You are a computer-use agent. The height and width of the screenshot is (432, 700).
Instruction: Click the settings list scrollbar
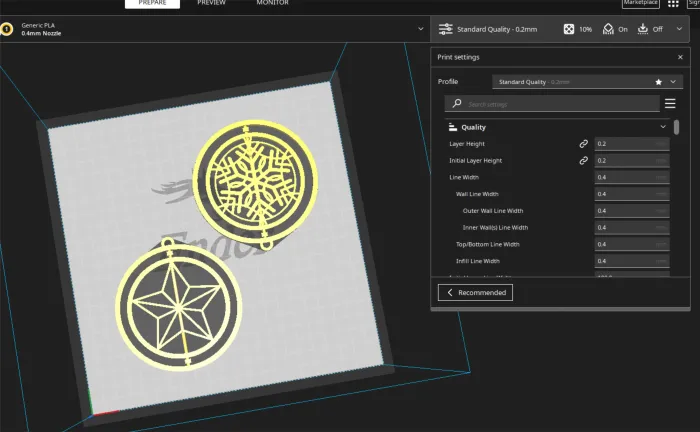[677, 128]
